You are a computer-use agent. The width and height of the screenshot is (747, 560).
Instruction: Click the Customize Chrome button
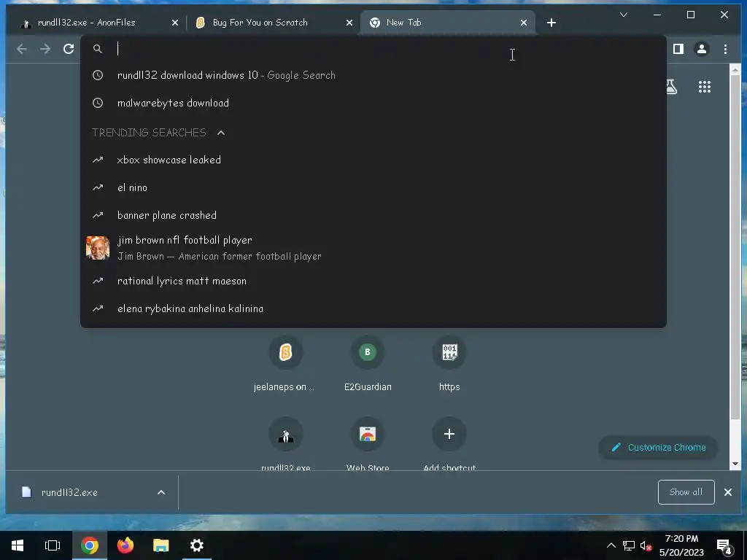pos(658,448)
